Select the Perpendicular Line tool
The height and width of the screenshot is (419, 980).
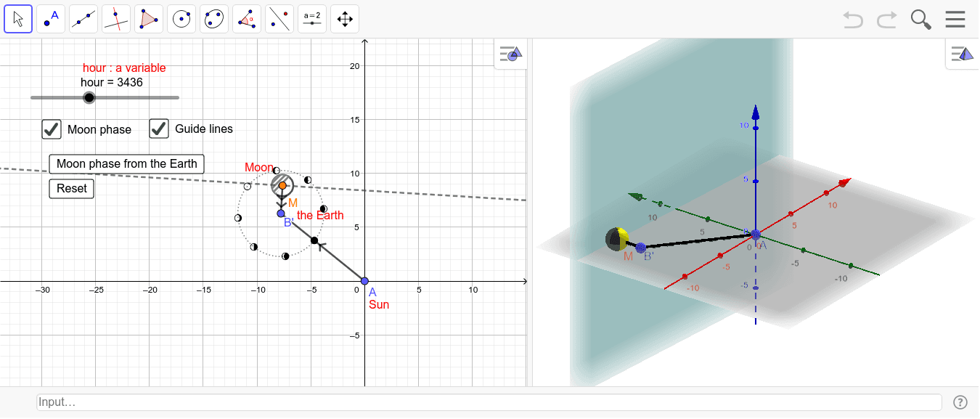point(115,18)
